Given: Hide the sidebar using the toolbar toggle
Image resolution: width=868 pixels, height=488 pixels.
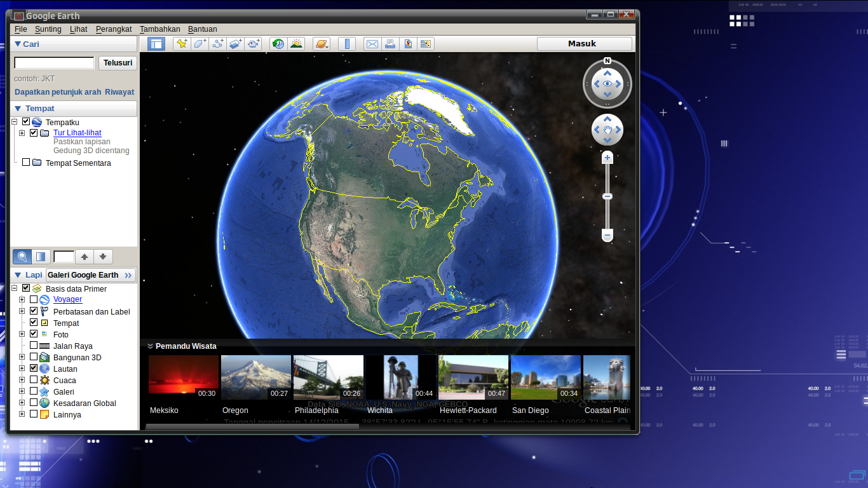Looking at the screenshot, I should click(x=156, y=44).
